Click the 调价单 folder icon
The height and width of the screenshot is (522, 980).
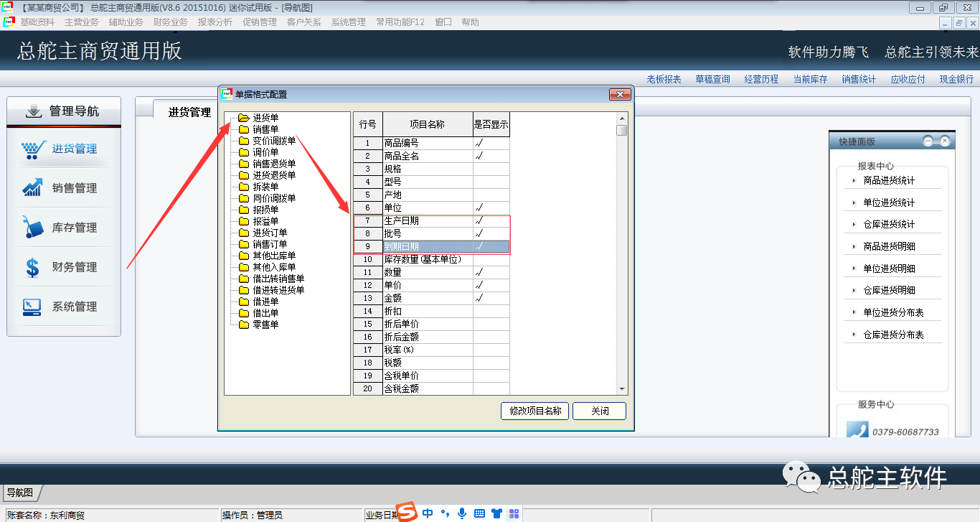point(244,152)
